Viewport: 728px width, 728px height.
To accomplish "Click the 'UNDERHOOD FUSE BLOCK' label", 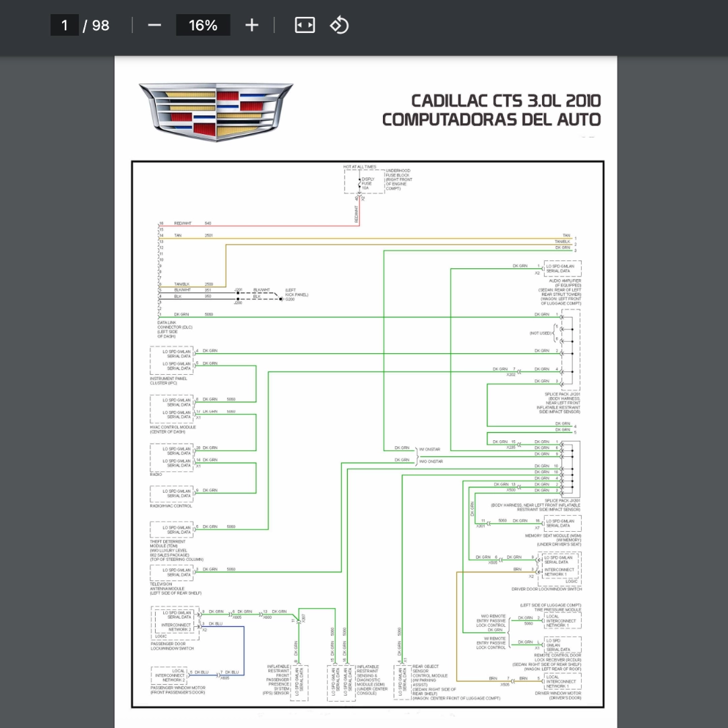I will pyautogui.click(x=398, y=173).
